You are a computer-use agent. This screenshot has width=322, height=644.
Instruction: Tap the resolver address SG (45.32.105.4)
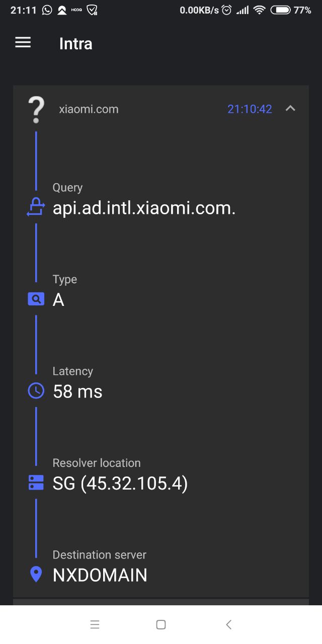click(x=121, y=483)
